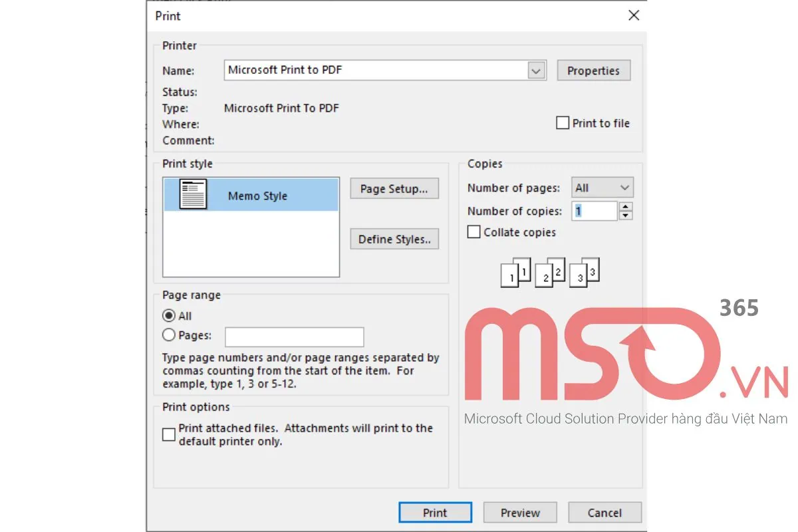This screenshot has height=532, width=798.
Task: Open the Page Setup dialog
Action: coord(394,188)
